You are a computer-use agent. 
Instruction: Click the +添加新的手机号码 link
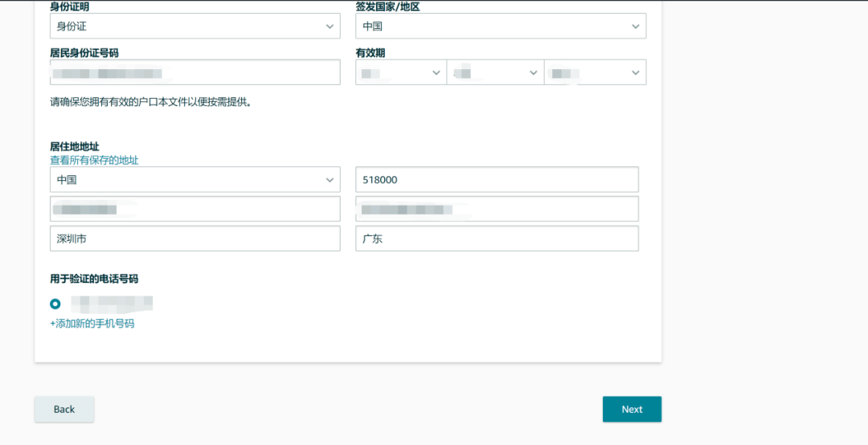pyautogui.click(x=92, y=324)
